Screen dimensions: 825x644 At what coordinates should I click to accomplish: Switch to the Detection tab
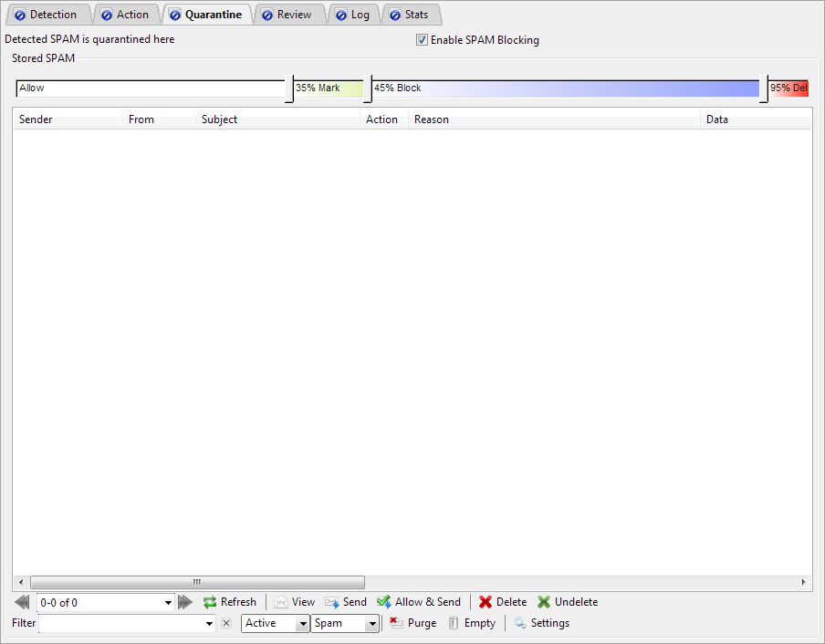point(47,15)
